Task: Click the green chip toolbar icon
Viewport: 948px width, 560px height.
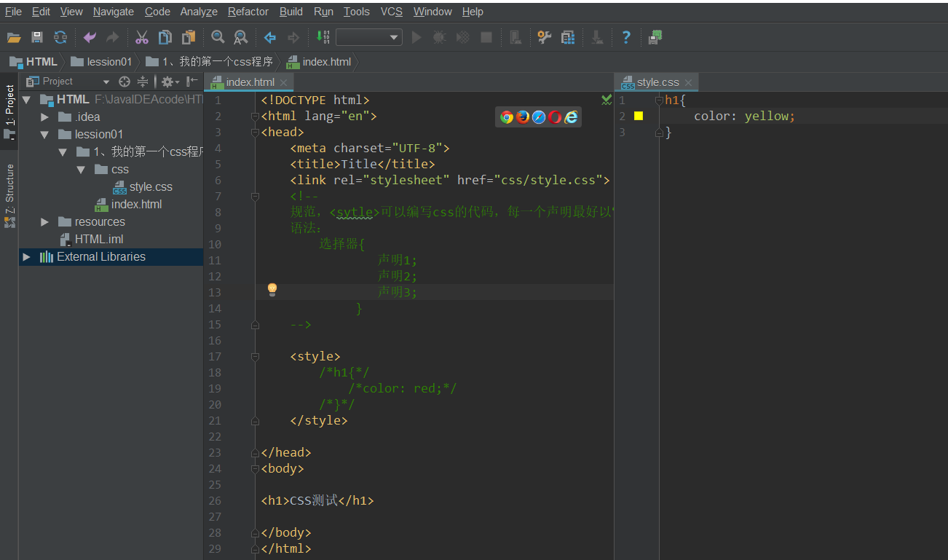Action: point(655,37)
